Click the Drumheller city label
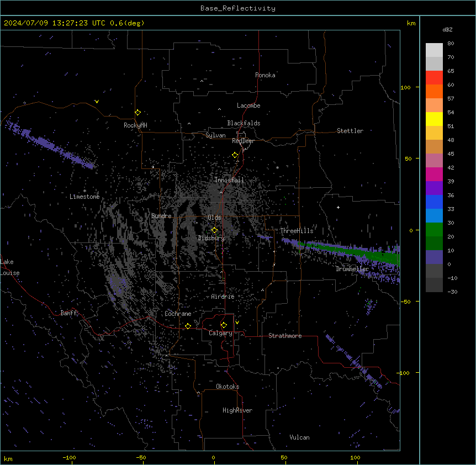Screen dimensions: 476x465 click(352, 269)
